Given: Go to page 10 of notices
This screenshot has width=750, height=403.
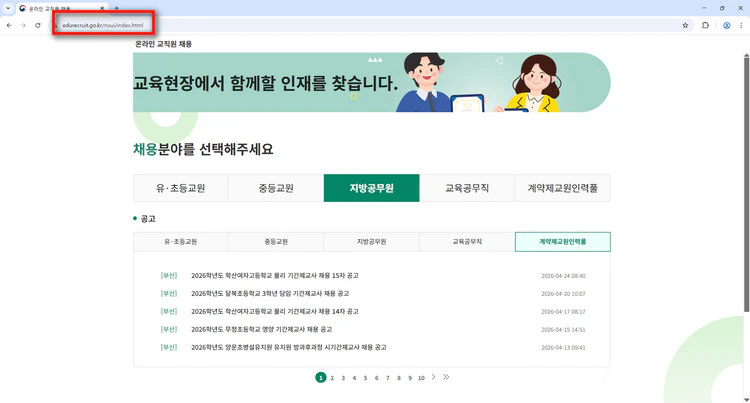Looking at the screenshot, I should tap(421, 378).
